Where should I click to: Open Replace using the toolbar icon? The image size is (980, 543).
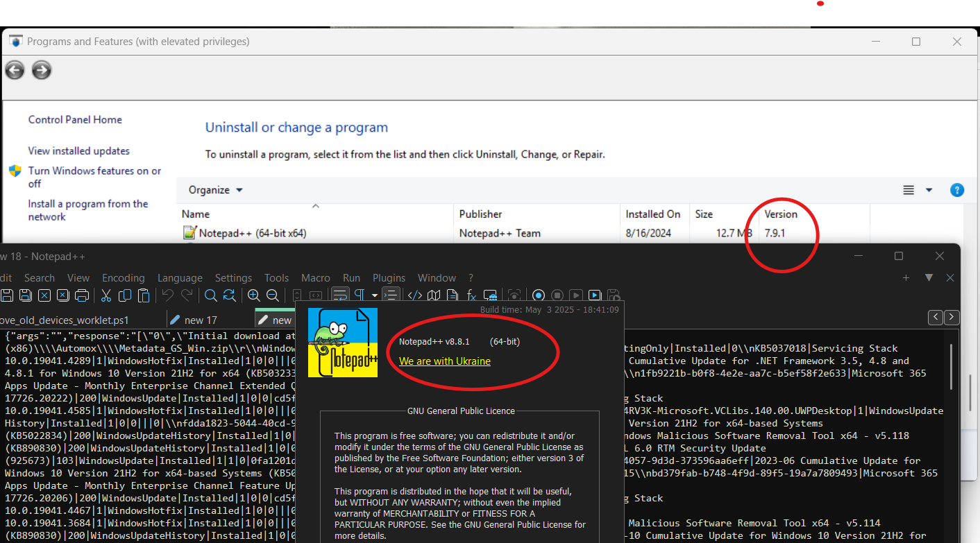[x=229, y=295]
